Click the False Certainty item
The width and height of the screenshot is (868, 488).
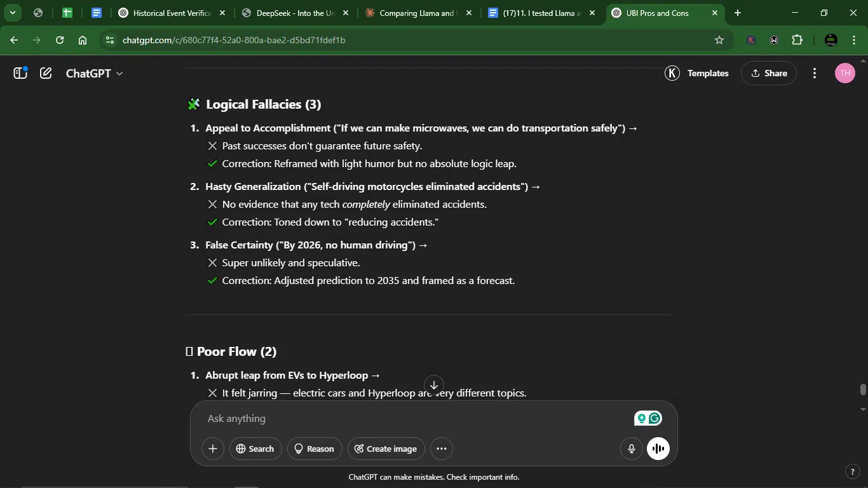[x=316, y=245]
